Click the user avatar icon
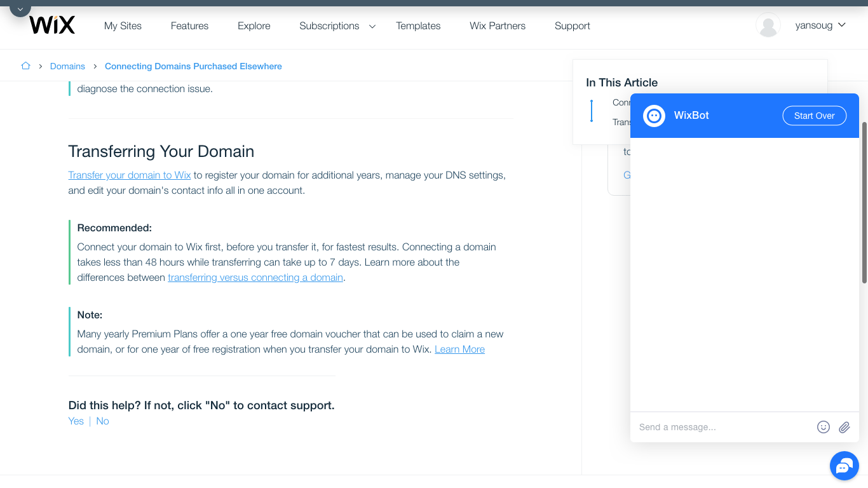 point(768,25)
